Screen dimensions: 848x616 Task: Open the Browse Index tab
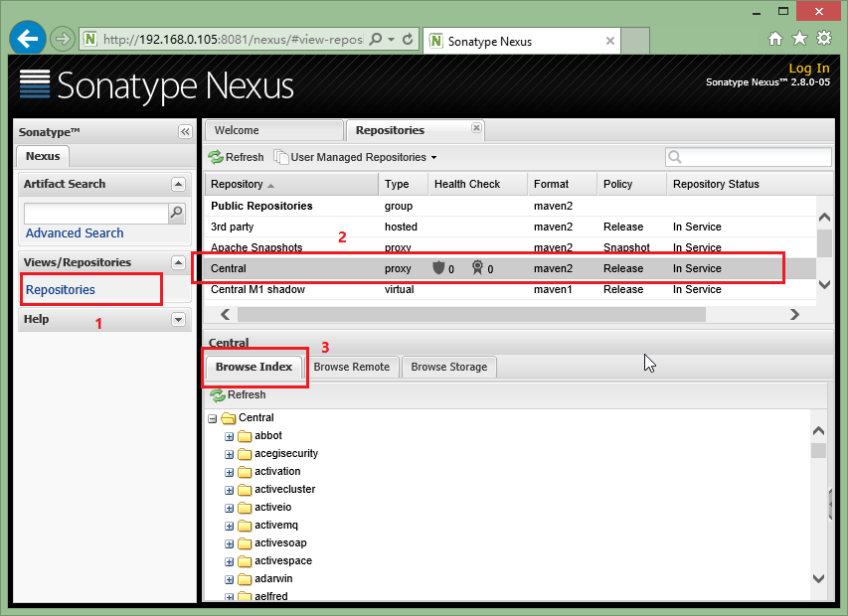[x=254, y=367]
